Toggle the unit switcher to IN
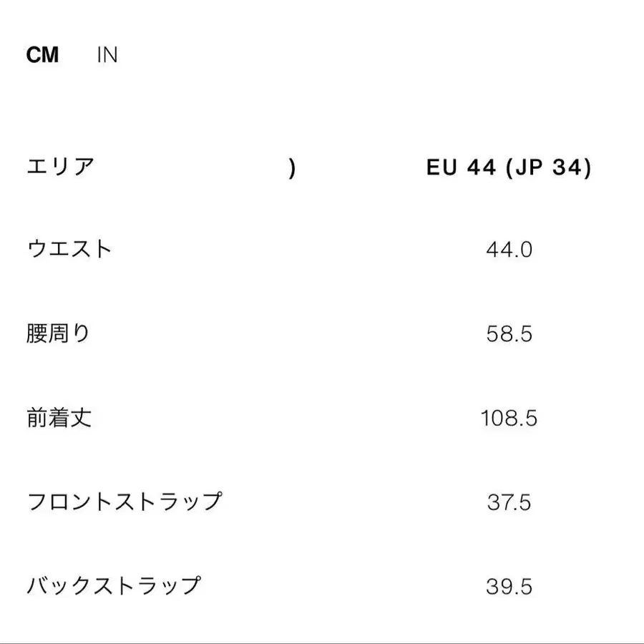This screenshot has width=644, height=644. (107, 55)
